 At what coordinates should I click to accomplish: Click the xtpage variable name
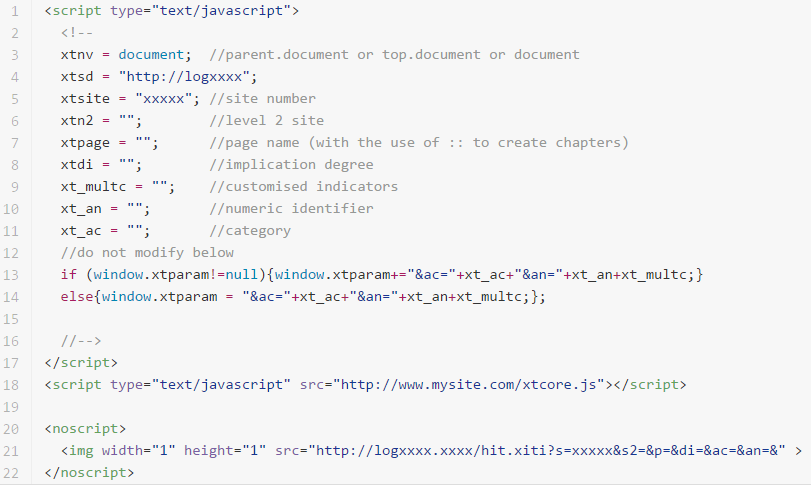[84, 142]
